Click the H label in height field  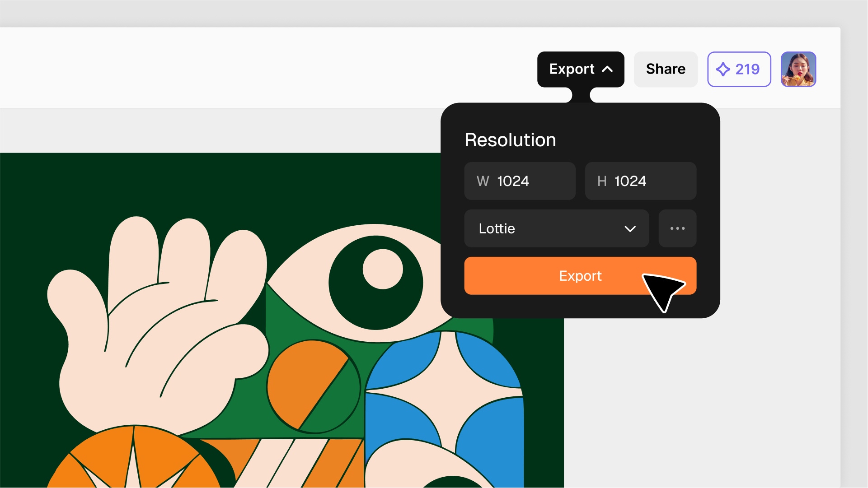click(x=601, y=181)
